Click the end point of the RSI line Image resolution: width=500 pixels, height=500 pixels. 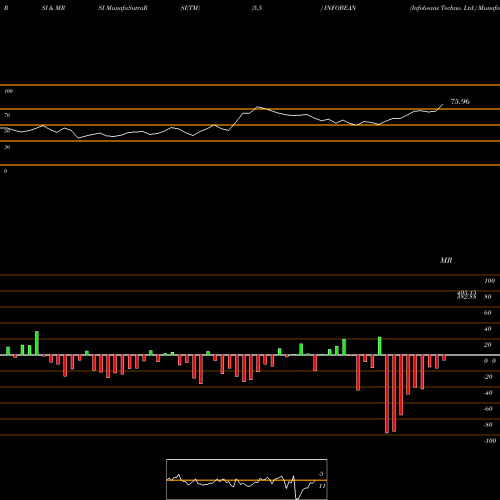pyautogui.click(x=443, y=104)
